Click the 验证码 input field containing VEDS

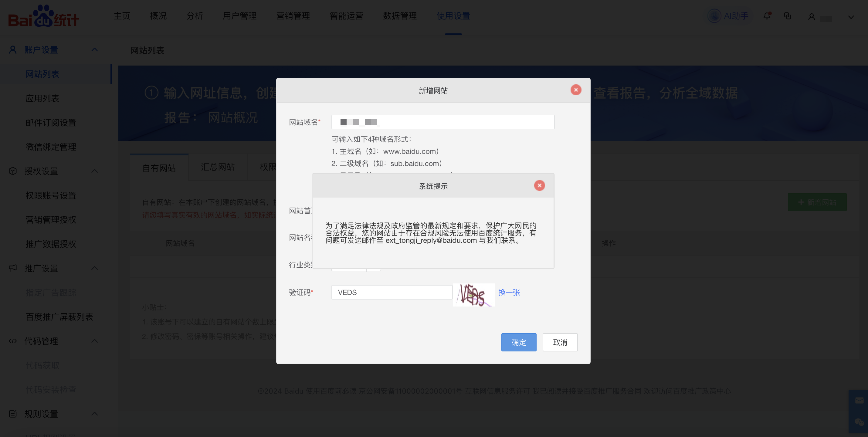[x=392, y=292]
